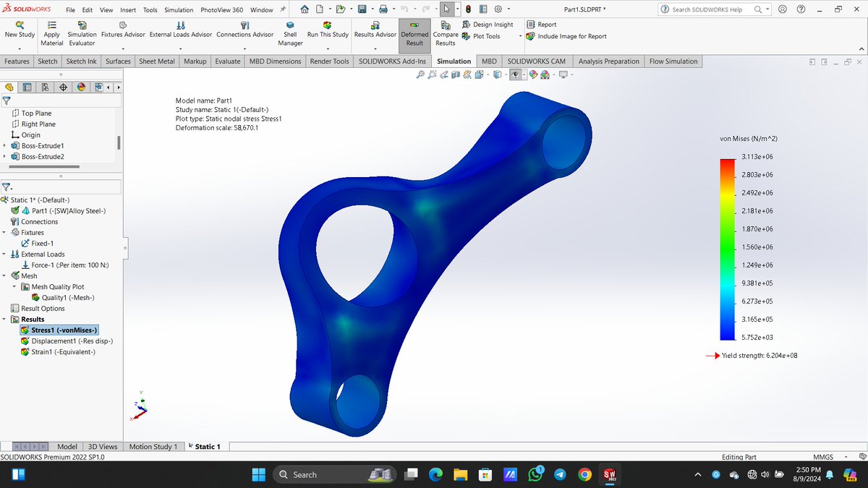Collapse the Mesh Quality Plot node
This screenshot has width=868, height=488.
tap(15, 287)
